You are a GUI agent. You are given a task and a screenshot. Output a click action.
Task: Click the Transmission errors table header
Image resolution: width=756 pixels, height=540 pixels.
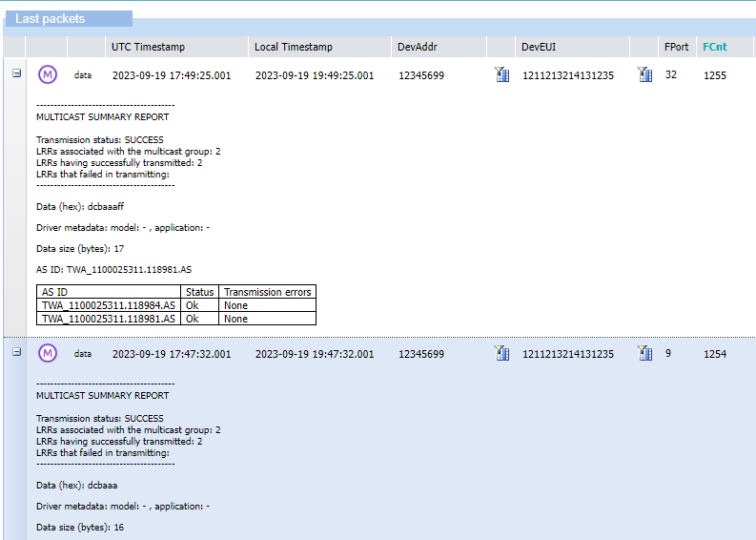[267, 292]
